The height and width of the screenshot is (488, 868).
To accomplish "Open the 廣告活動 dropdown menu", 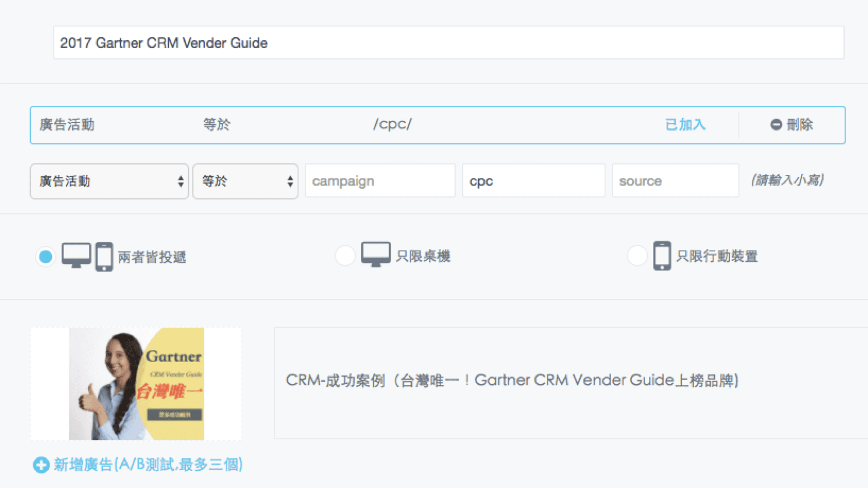I will point(110,181).
